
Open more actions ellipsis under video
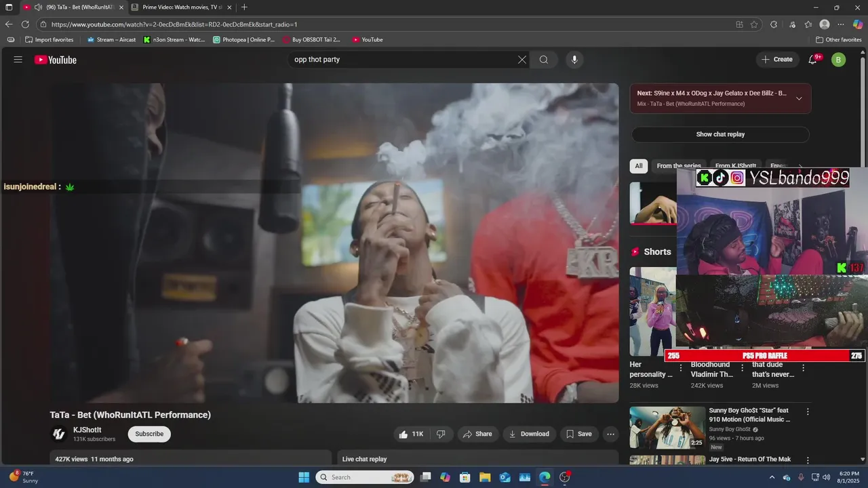(611, 434)
